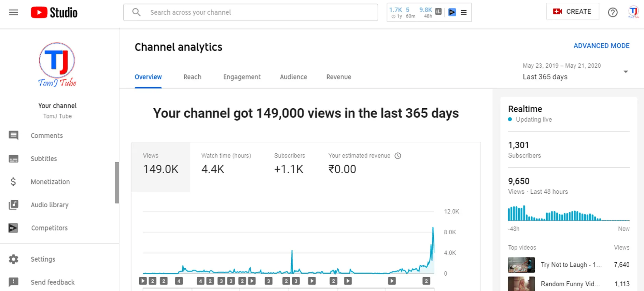Open the extension toolbar menu lines icon
This screenshot has height=291, width=644.
[x=463, y=13]
